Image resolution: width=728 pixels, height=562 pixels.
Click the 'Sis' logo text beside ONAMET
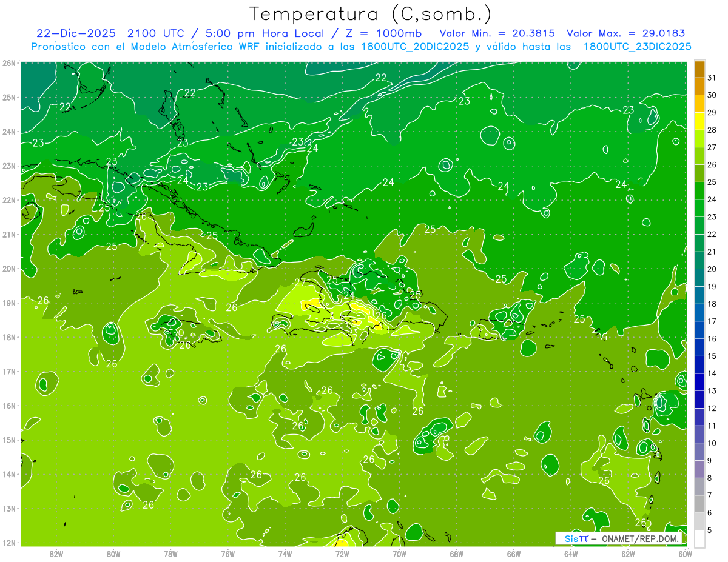click(x=571, y=538)
